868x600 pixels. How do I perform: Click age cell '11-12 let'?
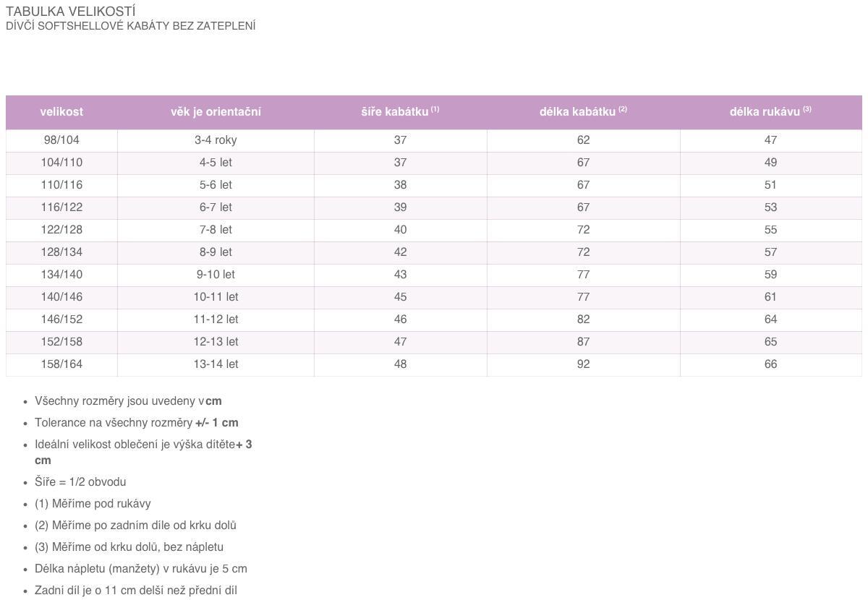[216, 320]
